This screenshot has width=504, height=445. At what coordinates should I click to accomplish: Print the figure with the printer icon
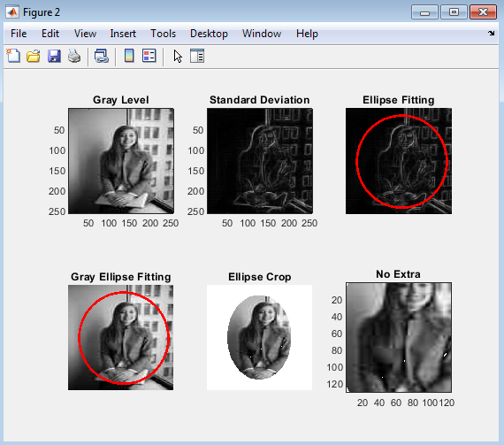point(74,57)
